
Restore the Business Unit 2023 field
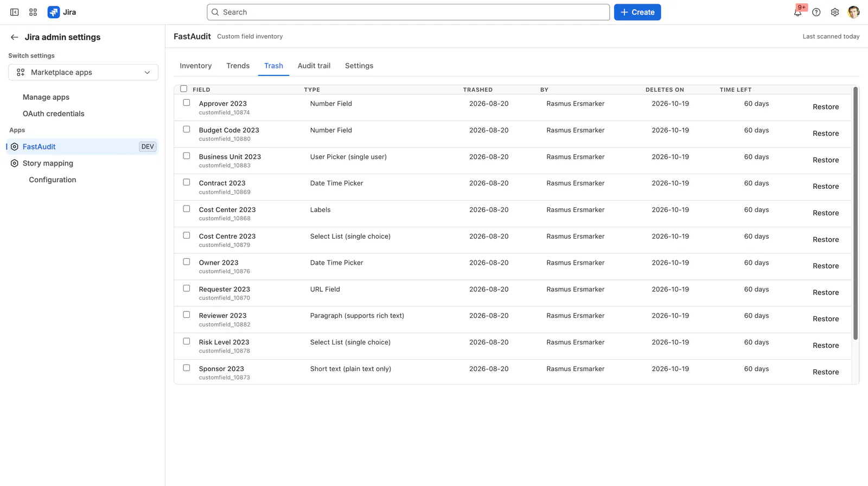[x=826, y=160]
